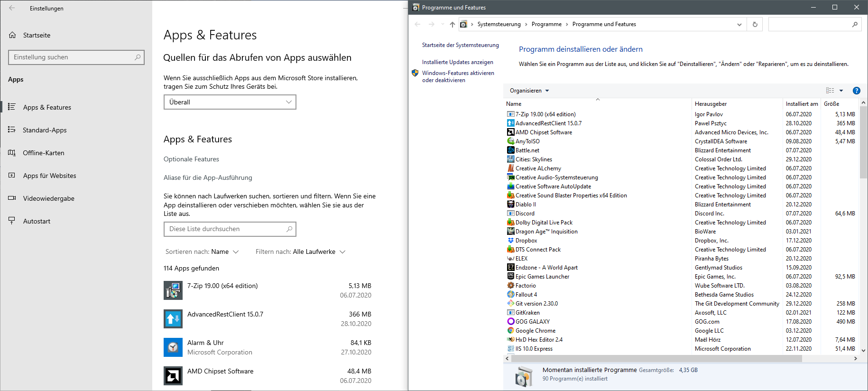Open Offline-Karten settings page
The image size is (868, 391).
tap(44, 153)
